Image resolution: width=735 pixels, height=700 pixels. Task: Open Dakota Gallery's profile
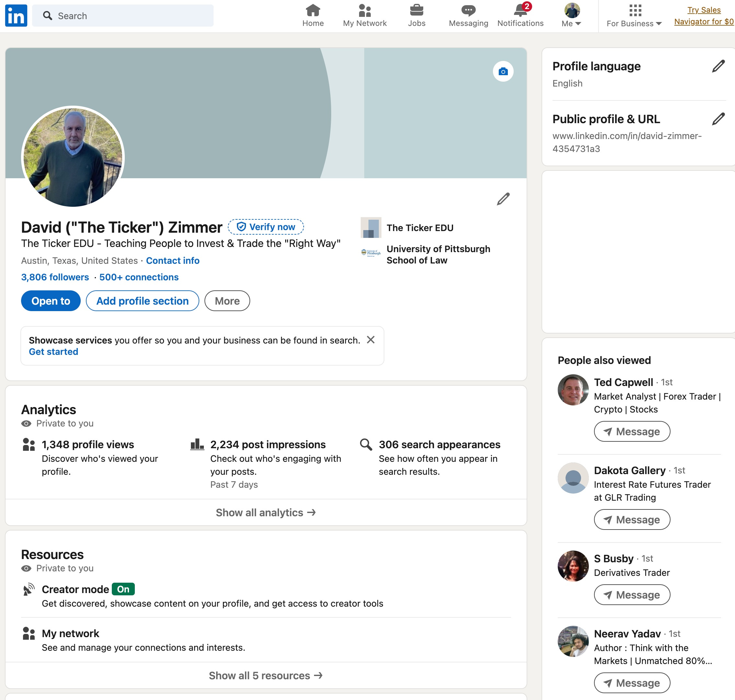coord(629,471)
